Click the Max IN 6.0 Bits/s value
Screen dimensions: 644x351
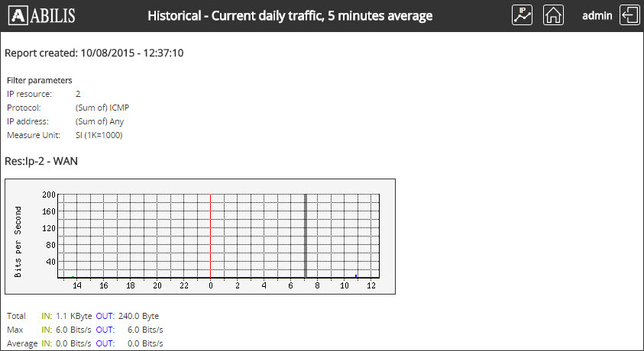click(x=73, y=330)
